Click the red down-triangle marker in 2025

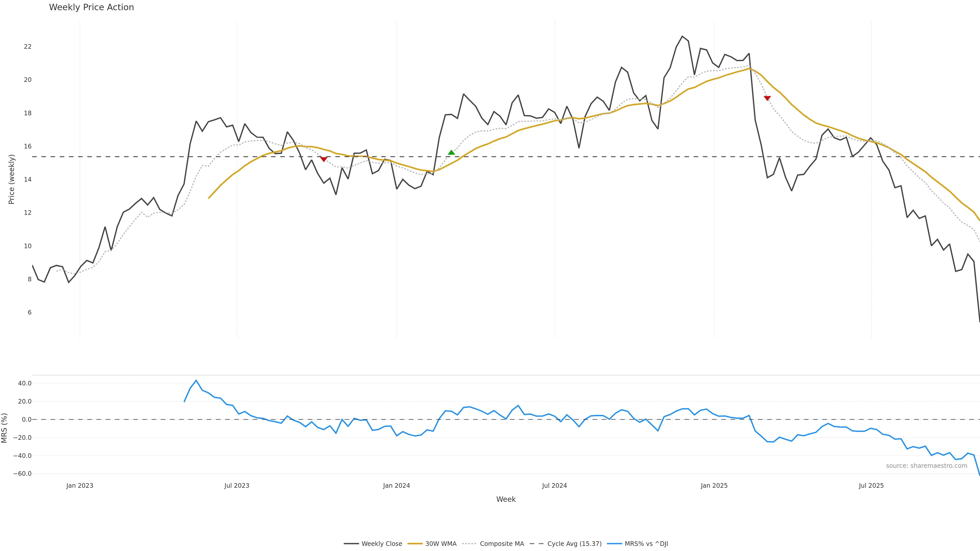pyautogui.click(x=767, y=98)
